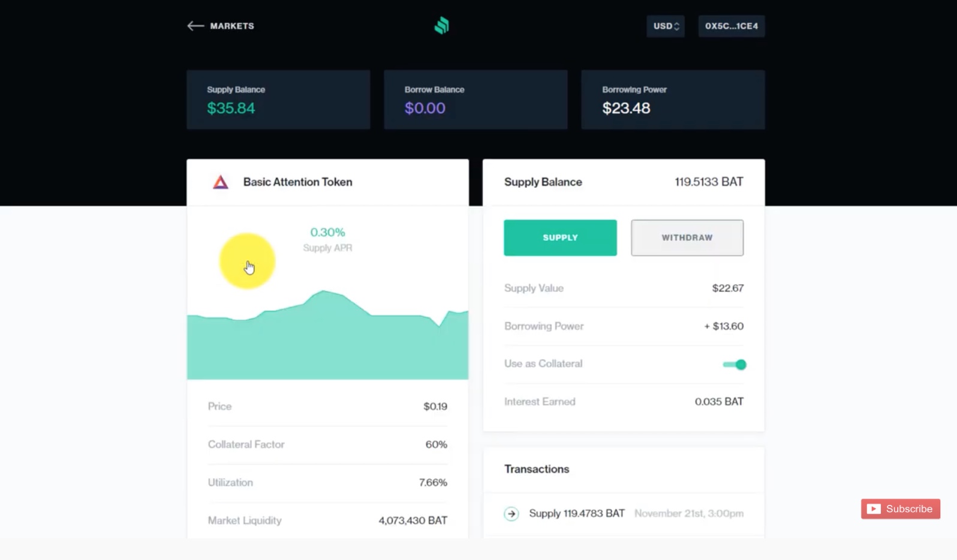Click the Collateral Factor label

tap(246, 444)
